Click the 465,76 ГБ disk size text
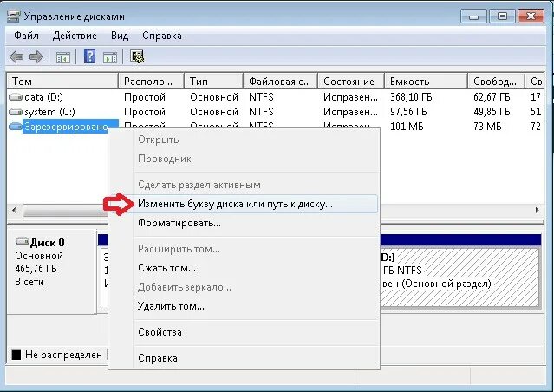The height and width of the screenshot is (392, 554). point(36,269)
